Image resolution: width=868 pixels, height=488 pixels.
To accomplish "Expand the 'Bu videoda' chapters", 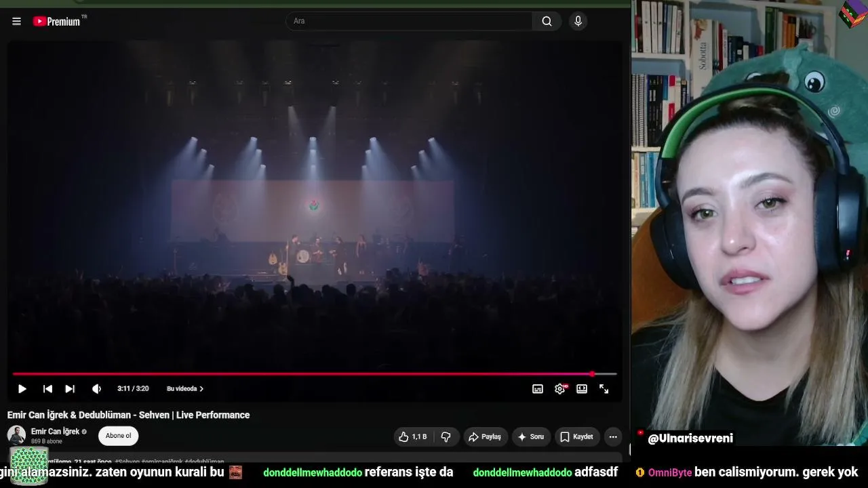I will [x=185, y=389].
